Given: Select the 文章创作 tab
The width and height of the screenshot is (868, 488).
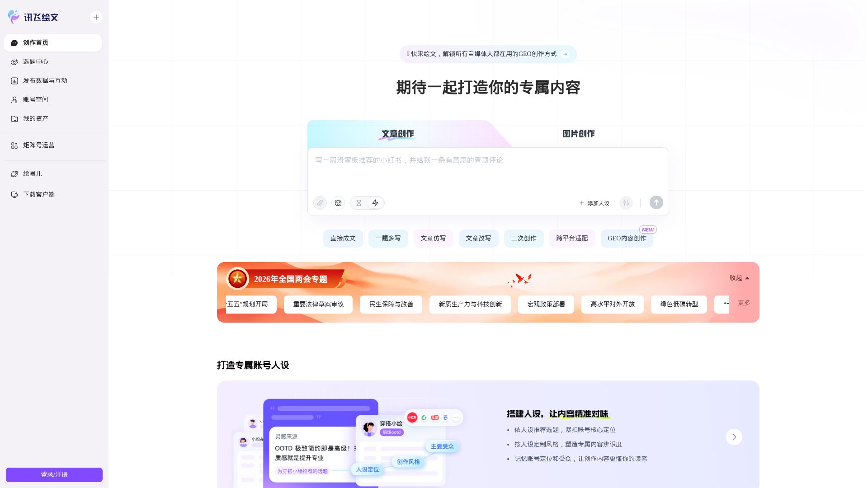Looking at the screenshot, I should (x=397, y=134).
